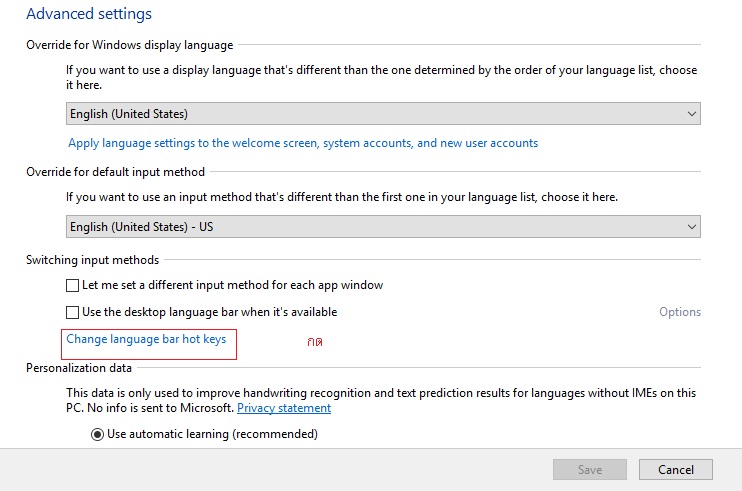Screen dimensions: 742x491
Task: Click the 'Switching input methods' section label
Action: [x=92, y=260]
